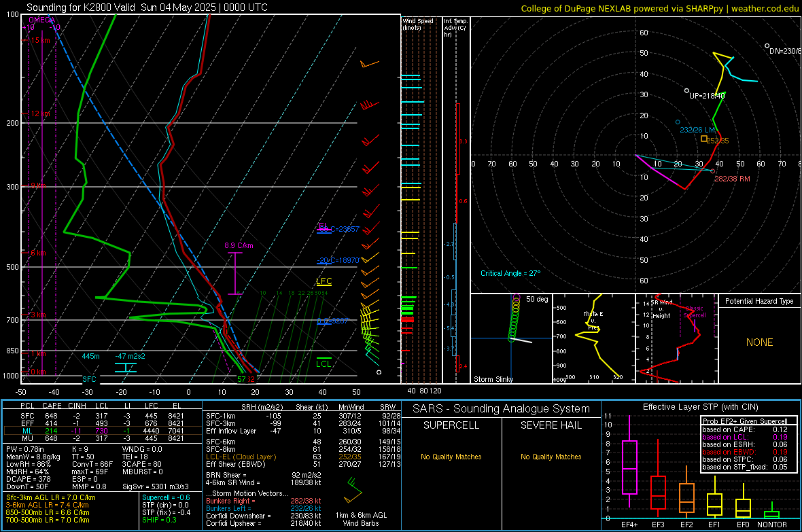Click the PW = 0.78in value

pyautogui.click(x=26, y=449)
